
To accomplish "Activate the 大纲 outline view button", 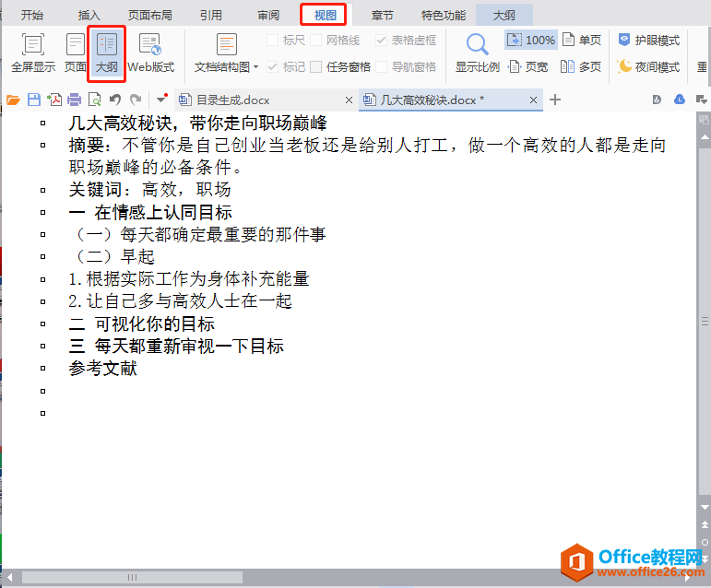I will pos(107,53).
